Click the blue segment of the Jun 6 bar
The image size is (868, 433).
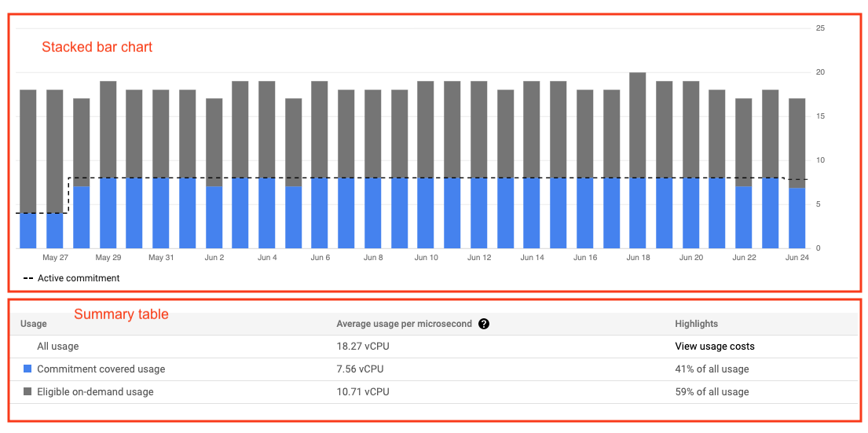[320, 213]
